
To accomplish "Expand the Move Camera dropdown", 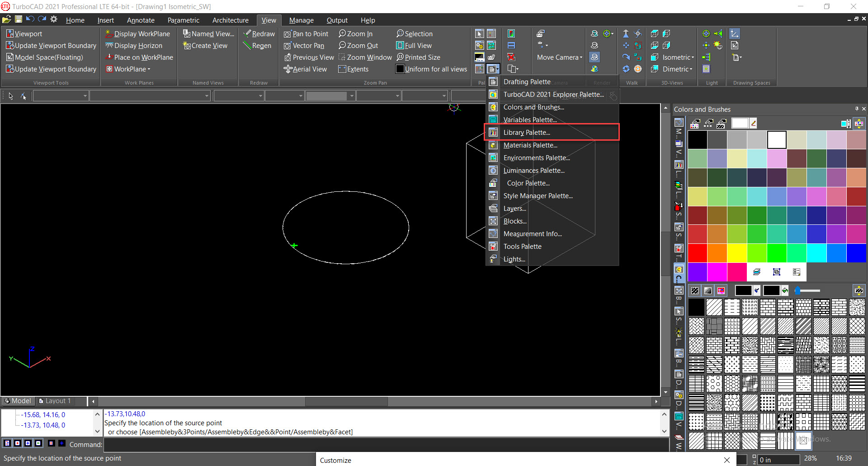I will [560, 57].
